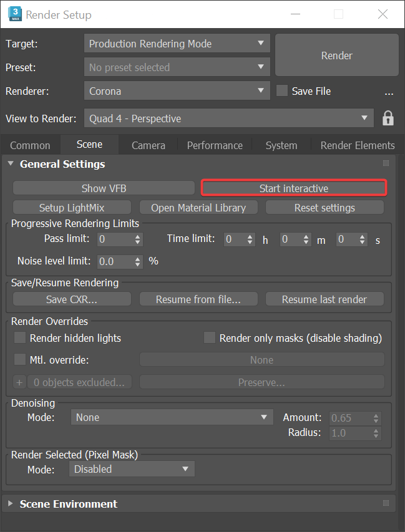Open Material Library via its button

(198, 208)
